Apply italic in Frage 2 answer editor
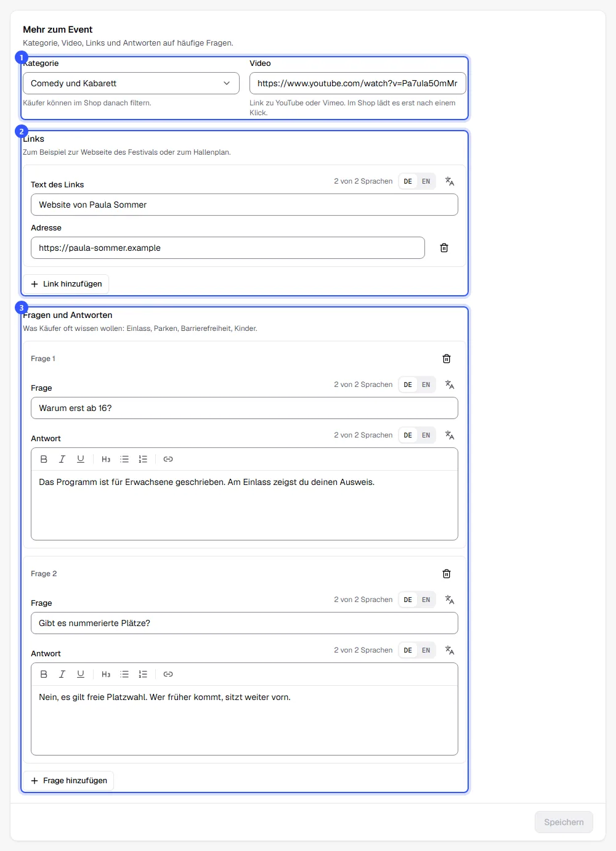Viewport: 616px width, 851px height. point(62,674)
